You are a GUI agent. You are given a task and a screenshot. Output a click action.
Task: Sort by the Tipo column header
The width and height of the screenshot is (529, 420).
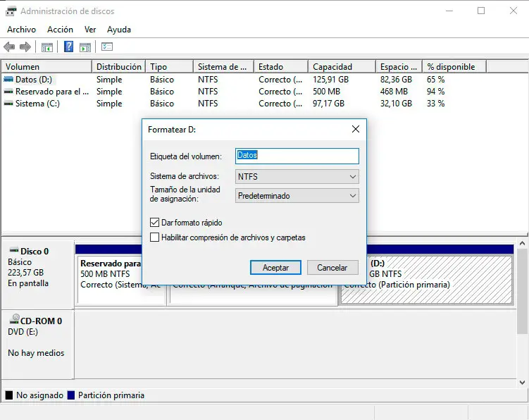[170, 66]
